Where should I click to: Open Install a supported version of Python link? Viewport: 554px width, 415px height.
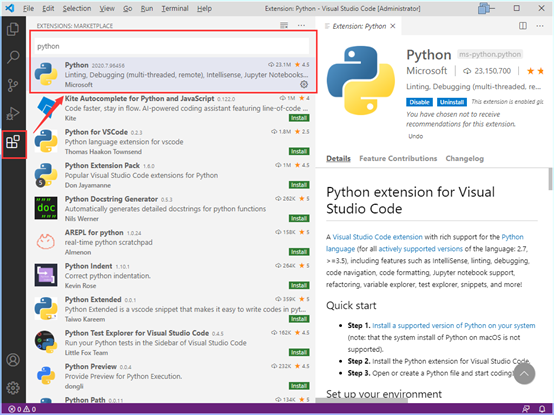tap(454, 326)
